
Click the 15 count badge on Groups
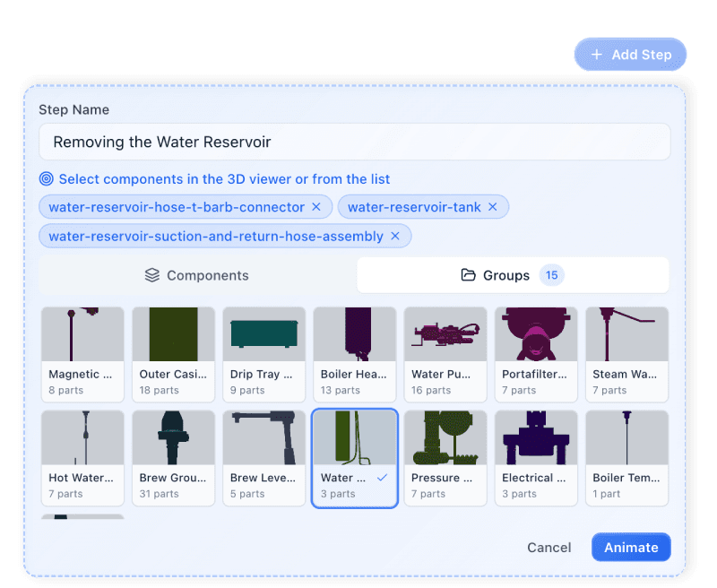pyautogui.click(x=551, y=275)
